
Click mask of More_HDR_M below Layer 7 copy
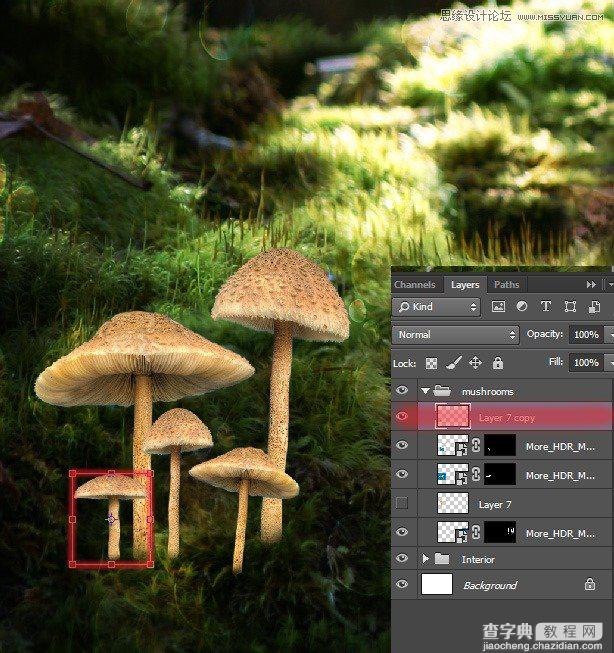tap(500, 446)
